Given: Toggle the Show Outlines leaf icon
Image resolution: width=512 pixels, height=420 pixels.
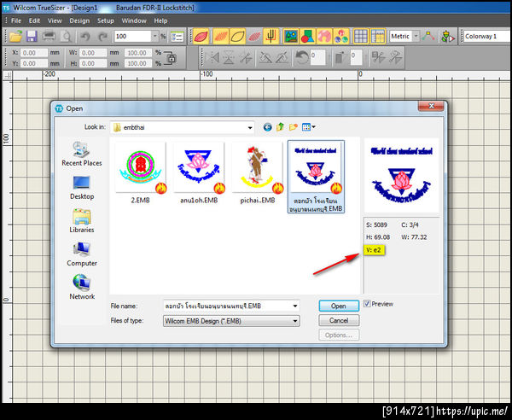Looking at the screenshot, I should (237, 36).
